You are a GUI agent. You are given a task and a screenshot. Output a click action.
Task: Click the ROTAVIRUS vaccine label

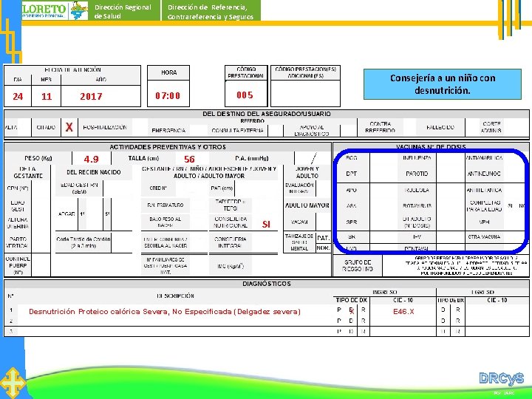pos(417,206)
